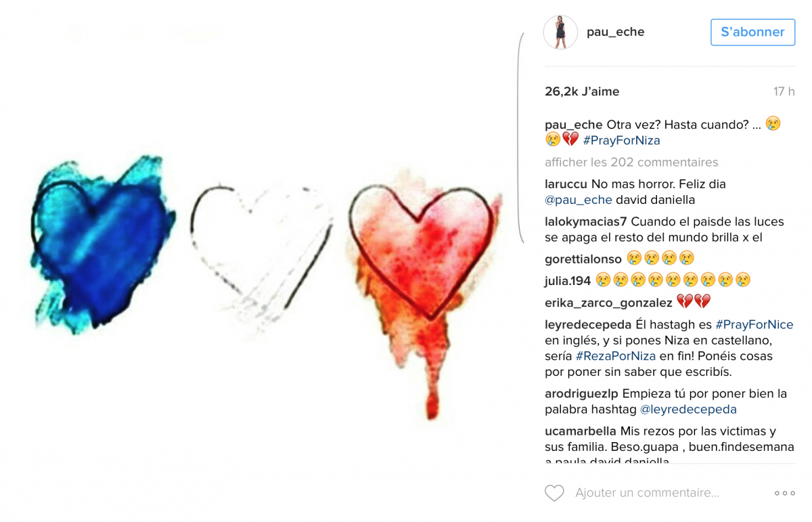This screenshot has height=522, width=812.
Task: Click the heart like icon
Action: [x=554, y=493]
